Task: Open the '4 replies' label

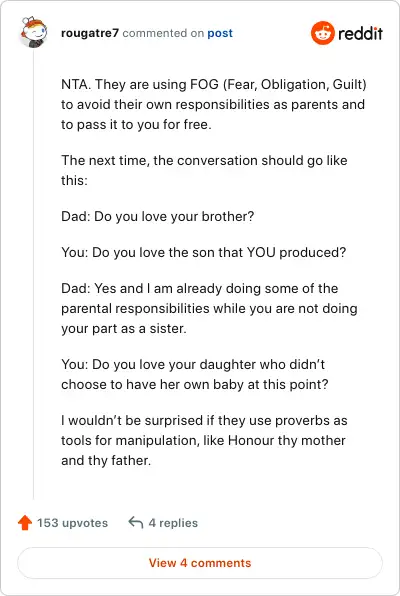Action: tap(173, 523)
